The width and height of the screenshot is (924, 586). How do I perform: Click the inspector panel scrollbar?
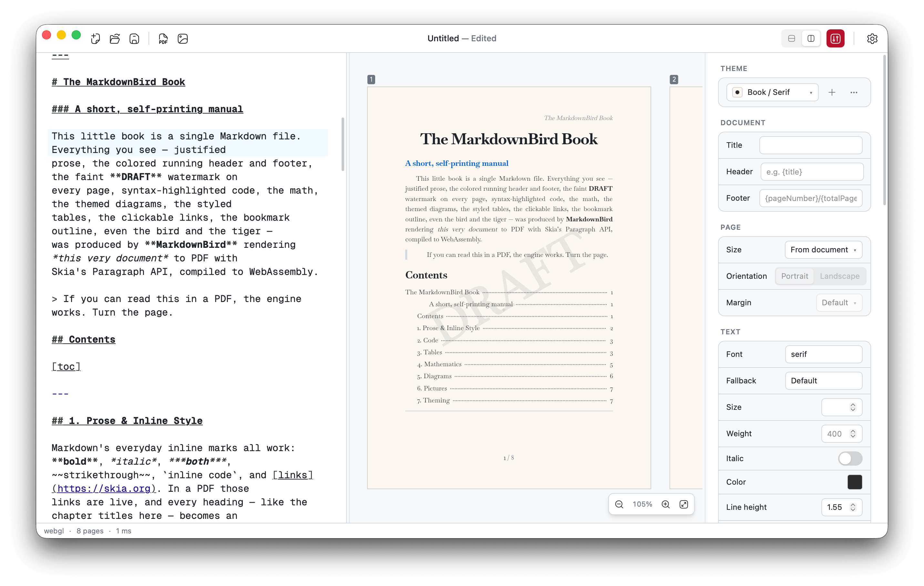(x=885, y=130)
